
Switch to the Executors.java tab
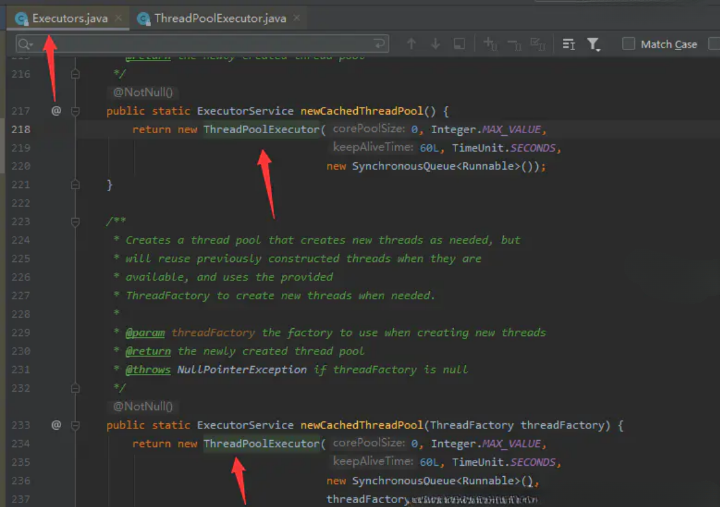point(69,18)
